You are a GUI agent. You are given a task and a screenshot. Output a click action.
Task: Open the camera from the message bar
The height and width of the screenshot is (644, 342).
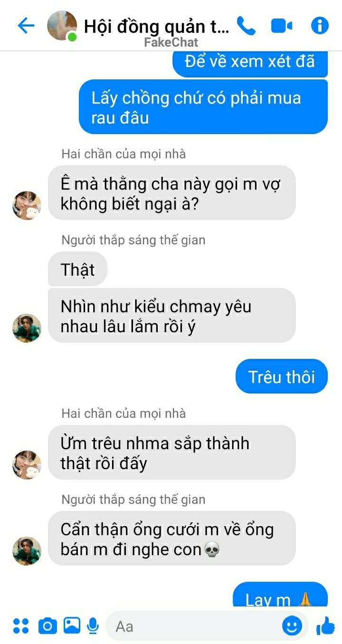click(x=47, y=625)
